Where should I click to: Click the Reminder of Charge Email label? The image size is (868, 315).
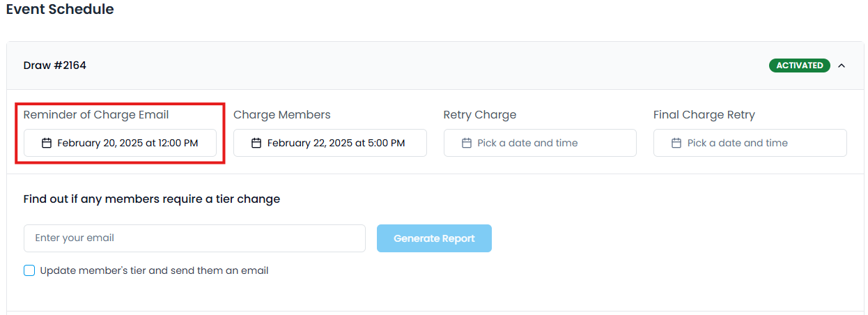(x=96, y=115)
